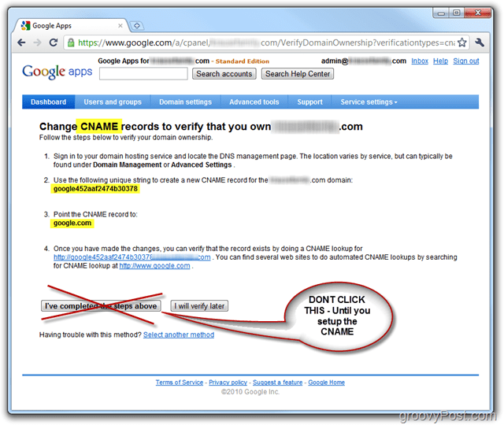Click I will verify later button

click(x=199, y=306)
